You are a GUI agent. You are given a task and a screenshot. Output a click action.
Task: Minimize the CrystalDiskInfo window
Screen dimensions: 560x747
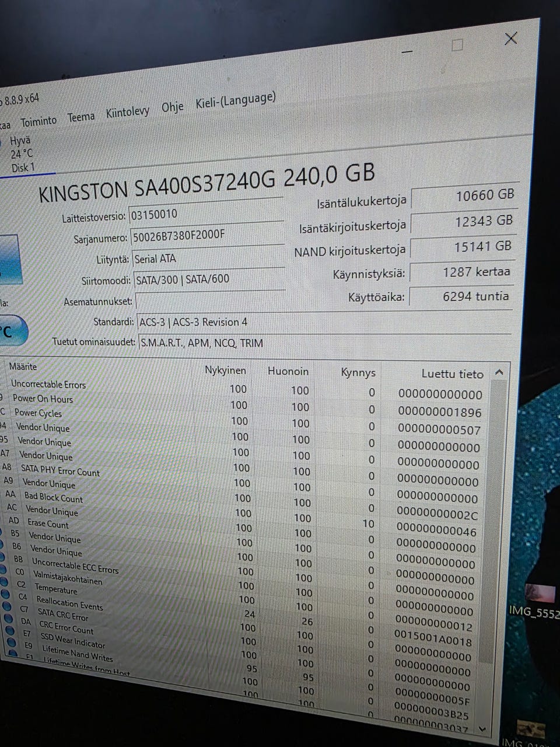pos(407,51)
